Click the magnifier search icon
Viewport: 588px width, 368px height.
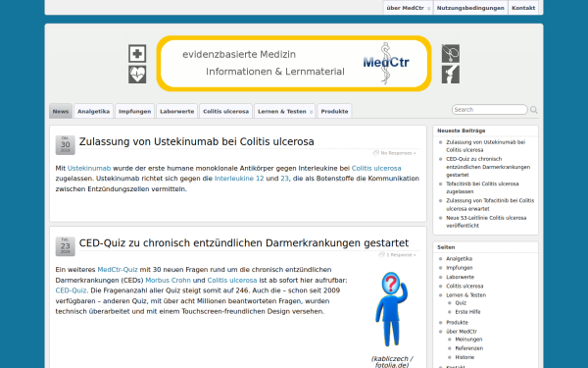[534, 110]
